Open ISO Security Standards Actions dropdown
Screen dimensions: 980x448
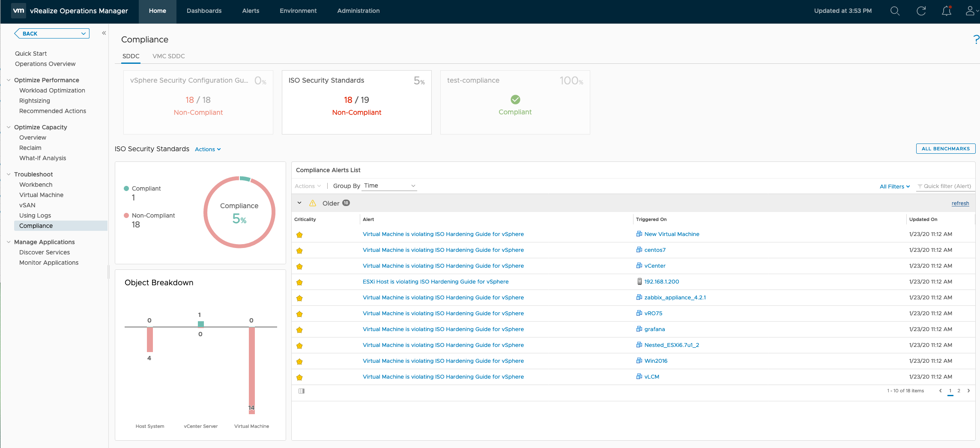tap(208, 149)
